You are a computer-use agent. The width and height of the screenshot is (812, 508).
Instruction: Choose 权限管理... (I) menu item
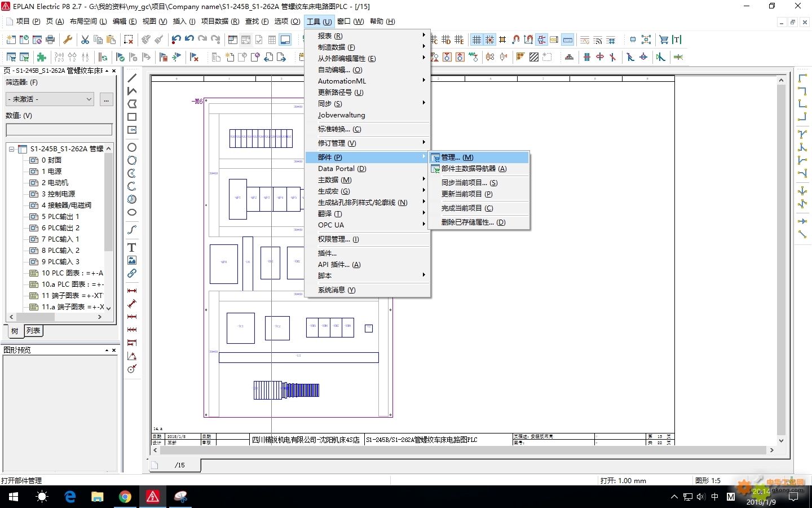tap(367, 239)
